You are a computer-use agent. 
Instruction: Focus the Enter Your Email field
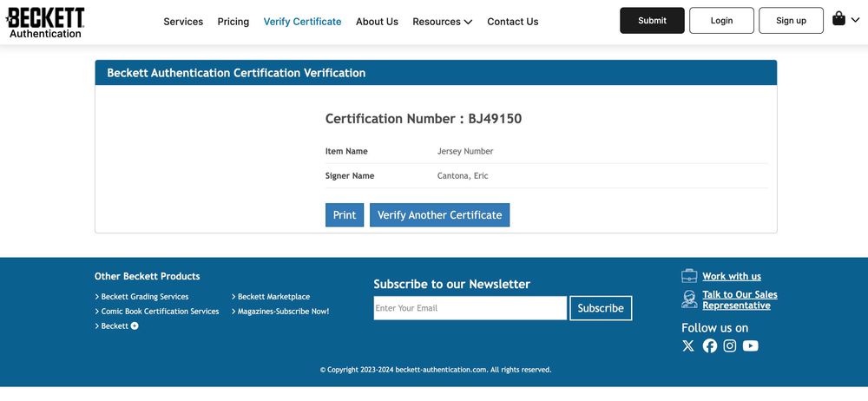pyautogui.click(x=470, y=308)
